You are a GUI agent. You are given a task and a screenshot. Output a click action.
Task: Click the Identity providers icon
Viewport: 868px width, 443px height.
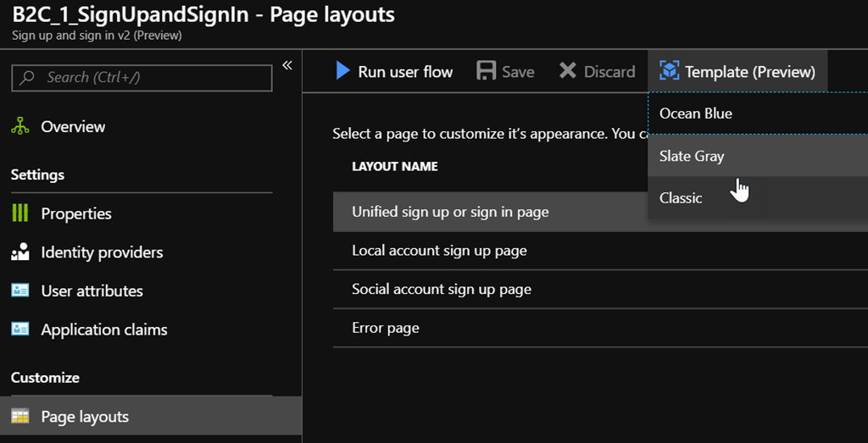click(20, 252)
